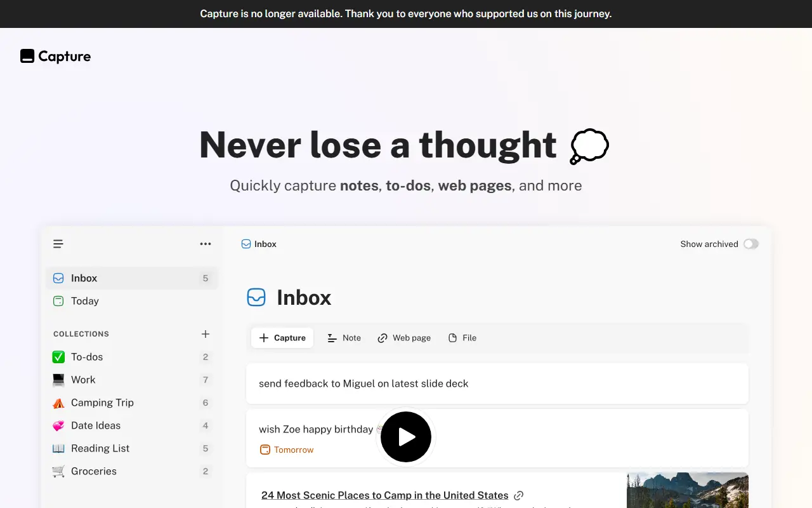Screen dimensions: 812x508
Task: Select the File capture option
Action: coord(462,338)
